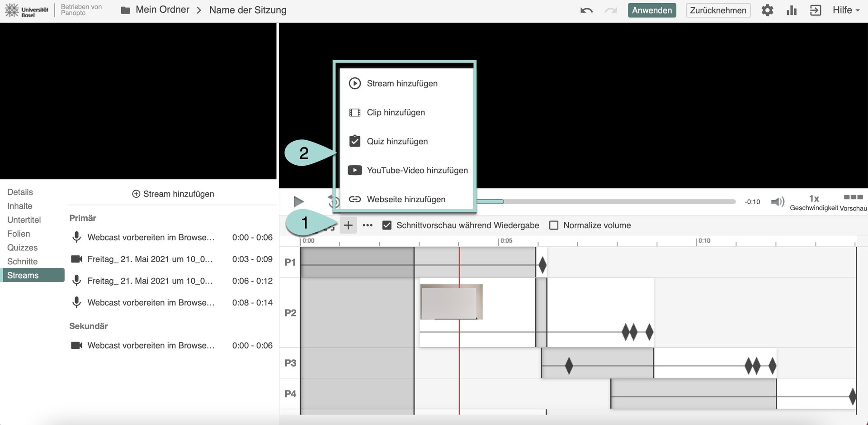This screenshot has width=868, height=425.
Task: Click the plus add-content icon
Action: click(348, 225)
